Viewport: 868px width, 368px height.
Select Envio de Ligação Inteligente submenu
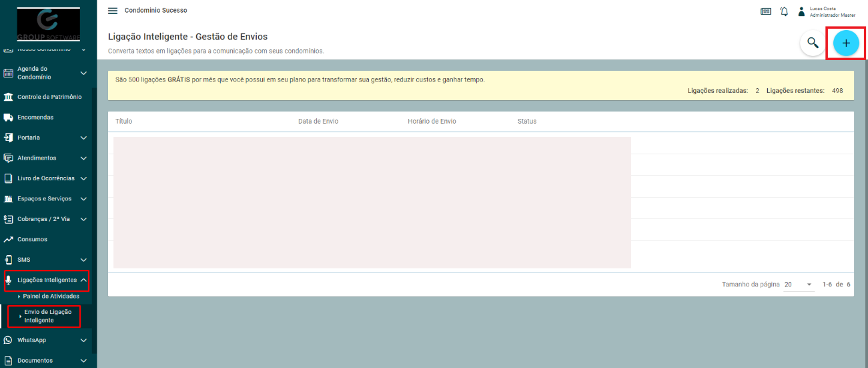click(x=47, y=316)
